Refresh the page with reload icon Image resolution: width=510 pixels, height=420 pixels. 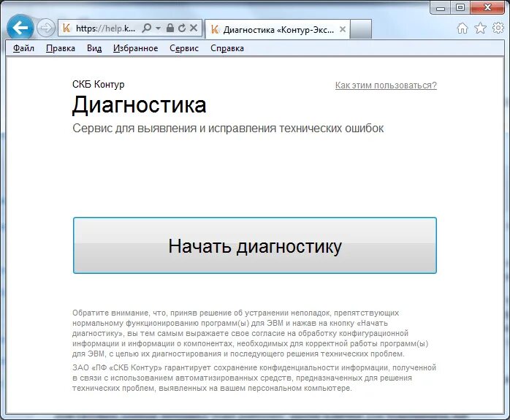tap(182, 28)
